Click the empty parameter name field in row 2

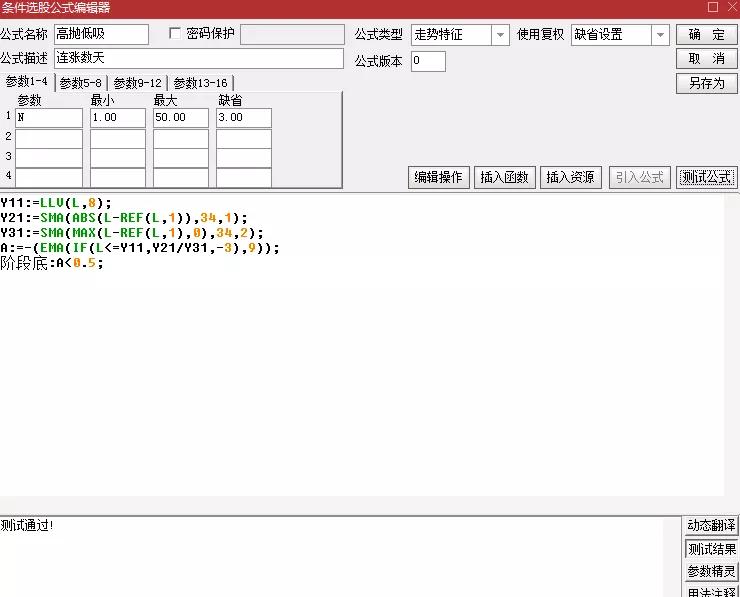(49, 139)
